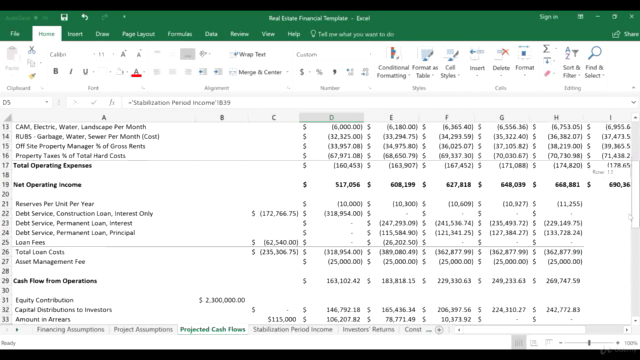Undo the last action
Viewport: 640px width, 360px height.
84,17
